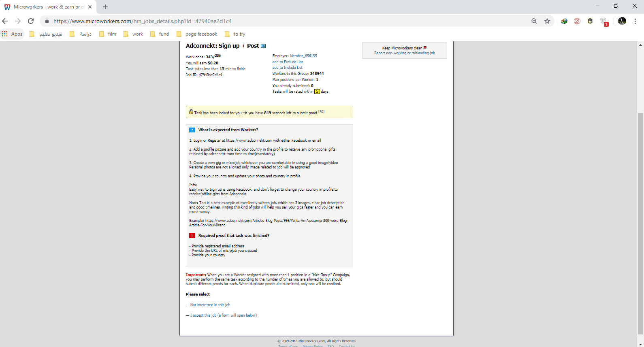Click the Workers in this Group 248944 text
Image resolution: width=644 pixels, height=347 pixels.
click(x=298, y=74)
